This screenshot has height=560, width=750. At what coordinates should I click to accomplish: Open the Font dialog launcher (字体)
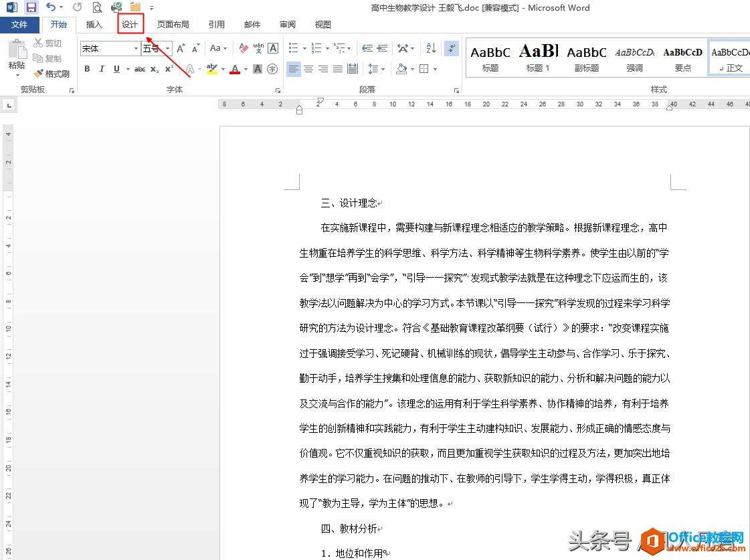click(278, 90)
